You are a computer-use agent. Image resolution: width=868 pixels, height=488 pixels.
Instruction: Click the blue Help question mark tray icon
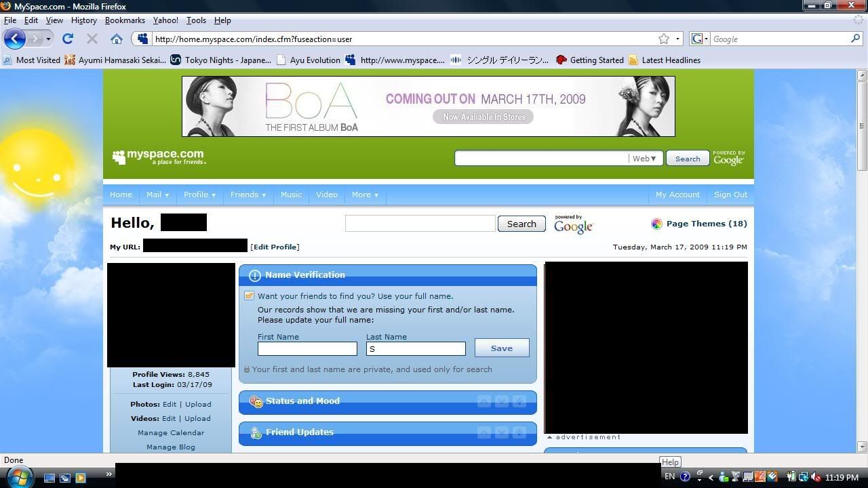pyautogui.click(x=685, y=477)
